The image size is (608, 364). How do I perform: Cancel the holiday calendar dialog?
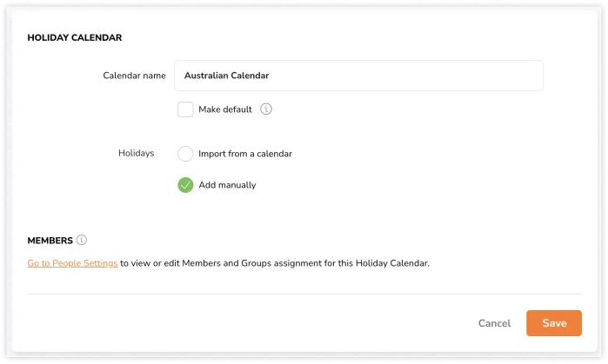pos(494,323)
